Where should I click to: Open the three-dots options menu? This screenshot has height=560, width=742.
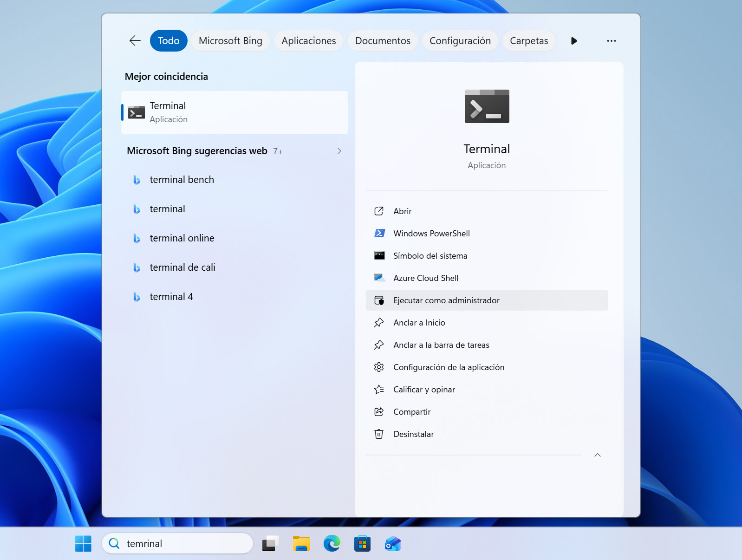tap(612, 41)
